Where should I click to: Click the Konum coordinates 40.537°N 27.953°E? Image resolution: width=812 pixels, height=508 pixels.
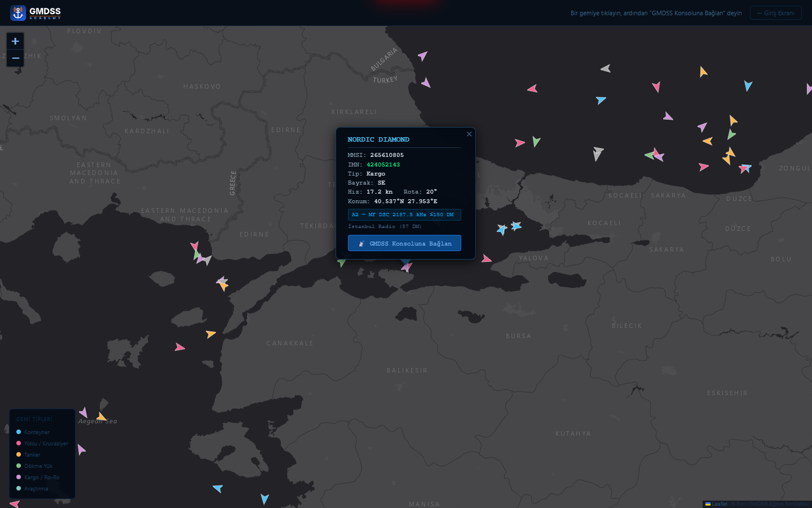coord(406,202)
